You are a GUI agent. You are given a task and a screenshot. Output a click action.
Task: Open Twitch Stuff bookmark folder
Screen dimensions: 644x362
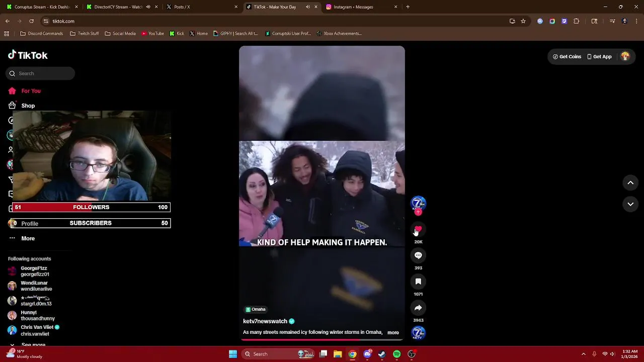point(85,34)
